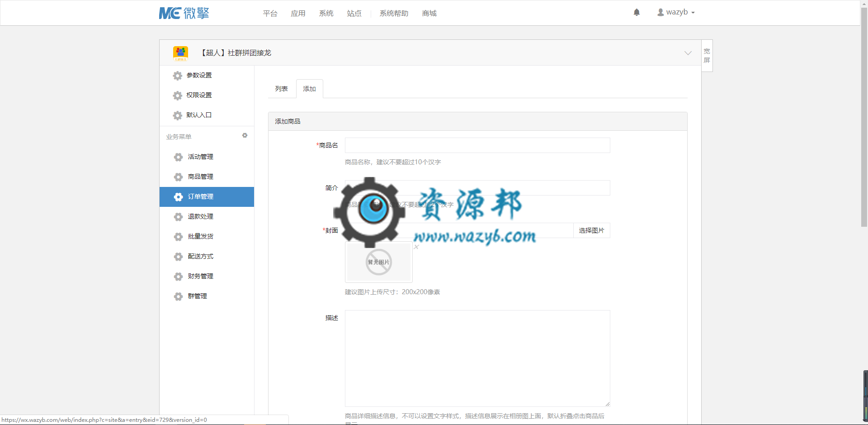Viewport: 868px width, 425px height.
Task: Click the 微擎 logo
Action: tap(184, 13)
